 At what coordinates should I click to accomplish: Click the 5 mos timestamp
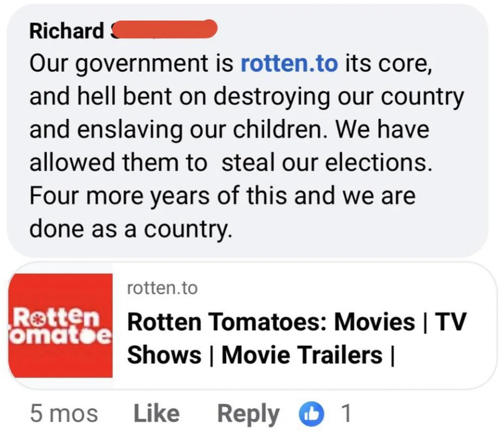pyautogui.click(x=63, y=412)
